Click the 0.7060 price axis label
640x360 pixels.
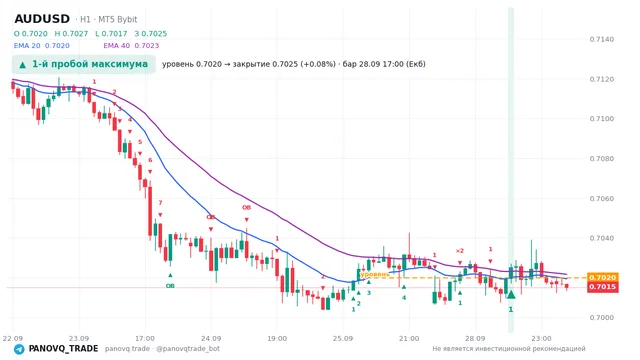(x=602, y=198)
